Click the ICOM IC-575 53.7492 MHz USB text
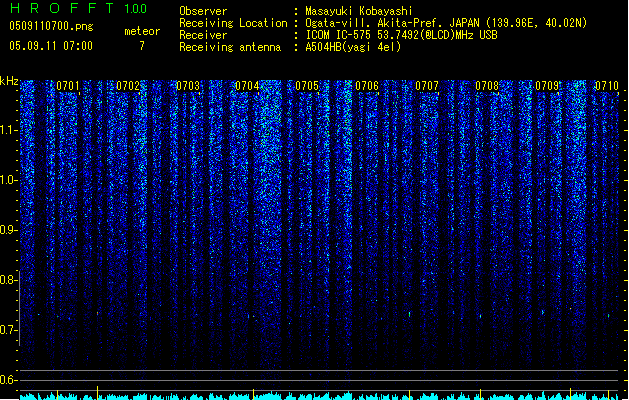Screen dimensions: 629x400 [x=402, y=35]
